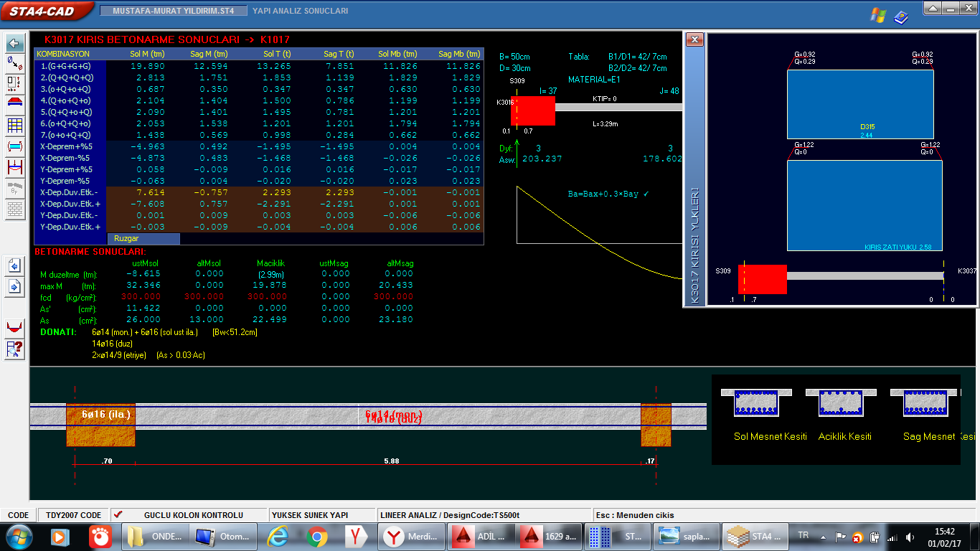This screenshot has height=551, width=980.
Task: Click the red moment diagram icon
Action: click(14, 328)
